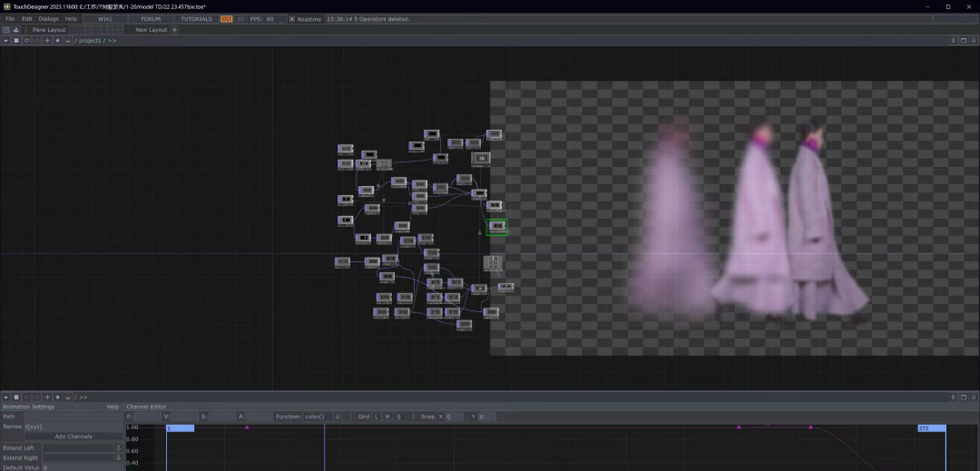980x471 pixels.
Task: Click the orange power/play toggle button
Action: coord(227,19)
